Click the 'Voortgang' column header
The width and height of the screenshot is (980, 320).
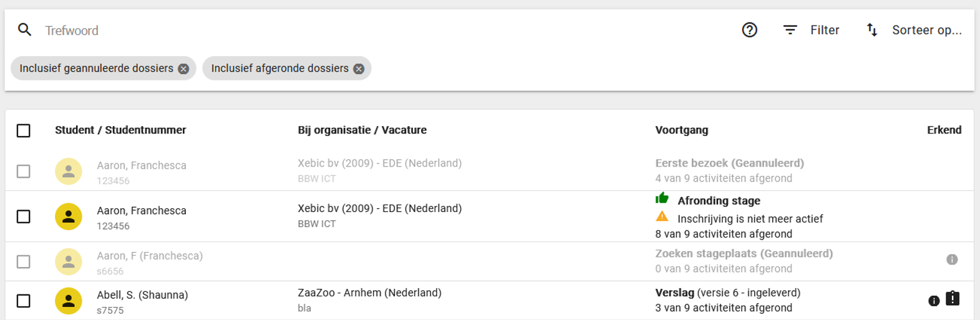[682, 130]
